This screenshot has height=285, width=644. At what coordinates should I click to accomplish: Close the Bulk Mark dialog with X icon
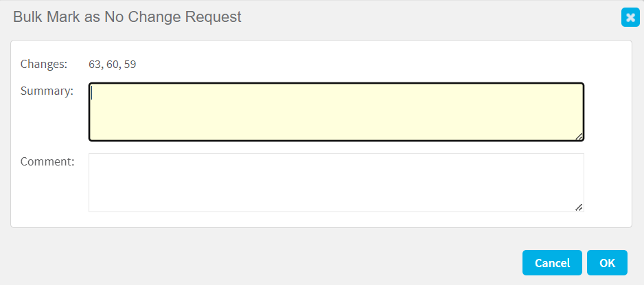click(630, 18)
